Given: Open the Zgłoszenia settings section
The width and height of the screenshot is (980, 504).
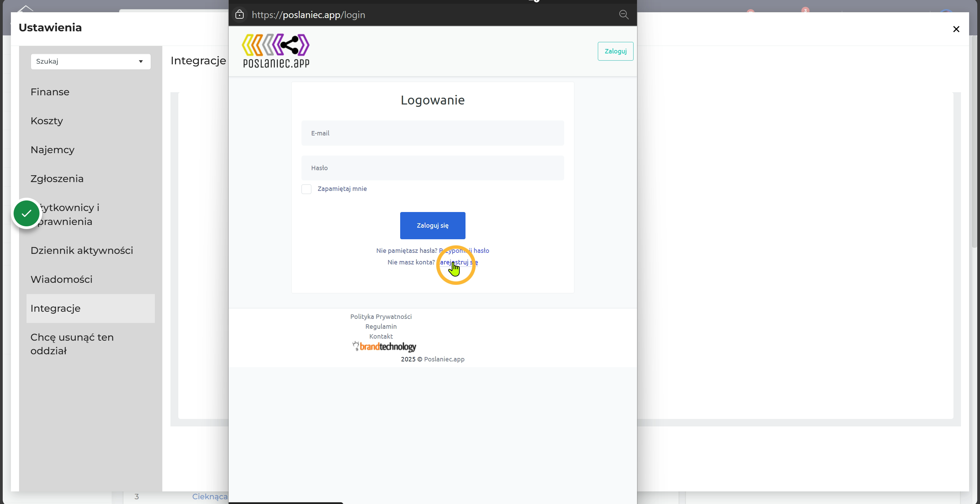Looking at the screenshot, I should click(57, 179).
